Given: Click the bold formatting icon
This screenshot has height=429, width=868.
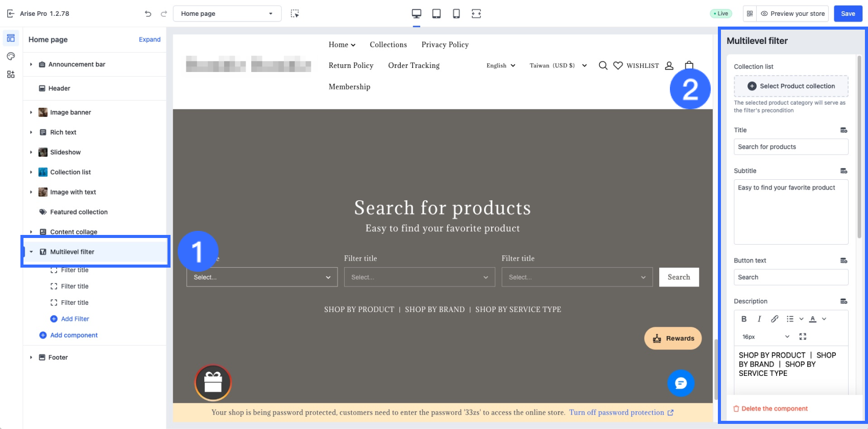Looking at the screenshot, I should point(744,319).
